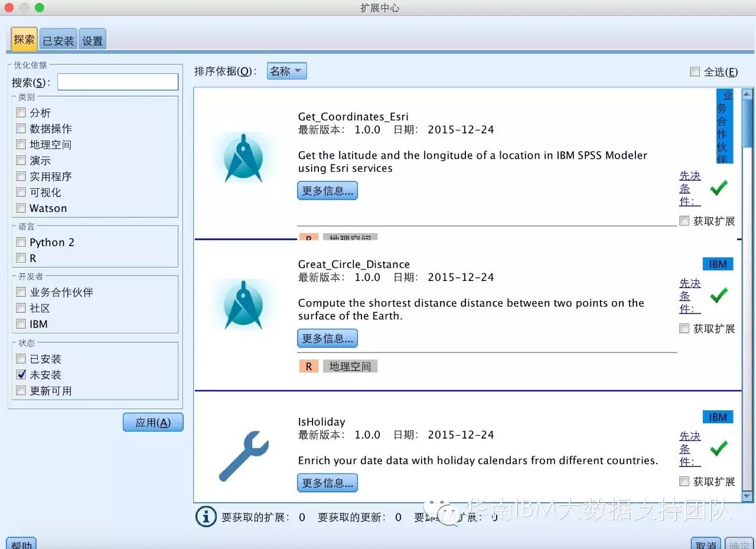This screenshot has width=756, height=549.
Task: Enable the 更新可用 status checkbox
Action: pyautogui.click(x=21, y=390)
